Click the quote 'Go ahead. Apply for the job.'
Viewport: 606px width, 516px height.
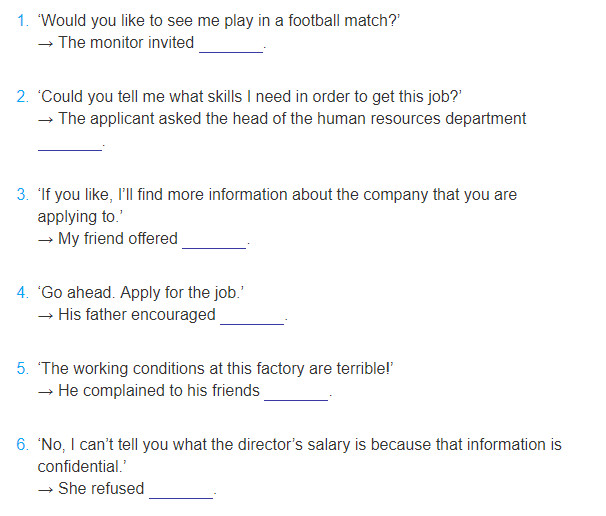(141, 293)
